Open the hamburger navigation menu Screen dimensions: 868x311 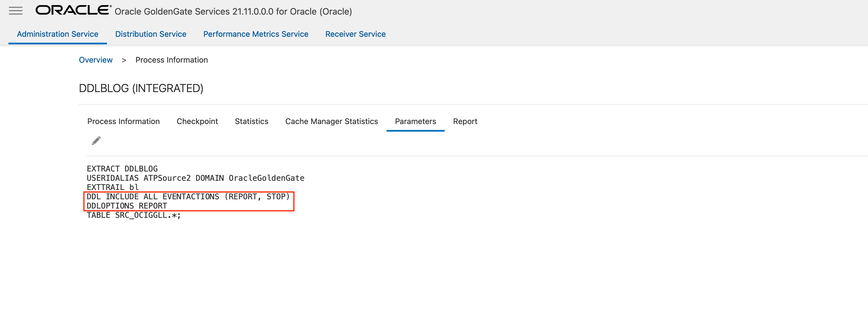click(15, 11)
